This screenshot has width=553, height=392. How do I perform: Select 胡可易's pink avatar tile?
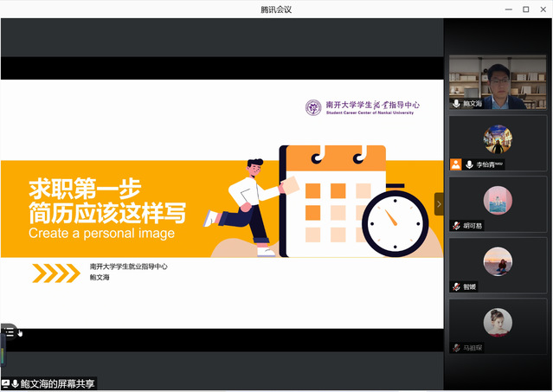click(x=498, y=201)
